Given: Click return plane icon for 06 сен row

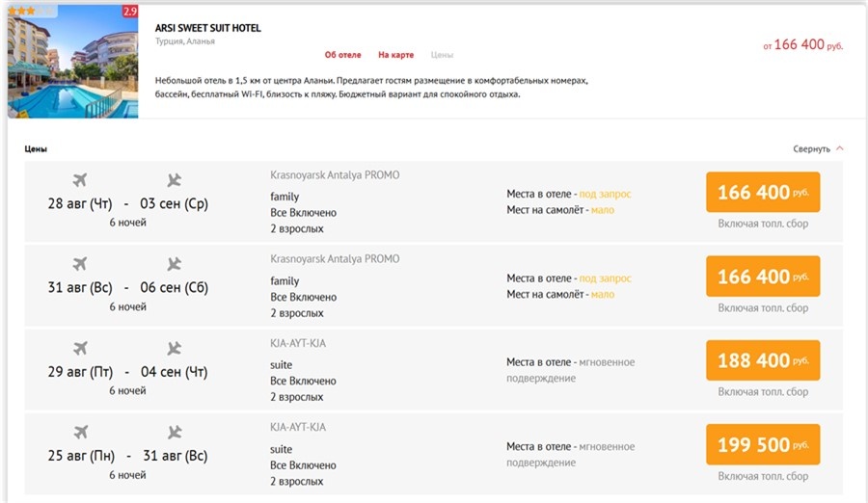Looking at the screenshot, I should 174,264.
